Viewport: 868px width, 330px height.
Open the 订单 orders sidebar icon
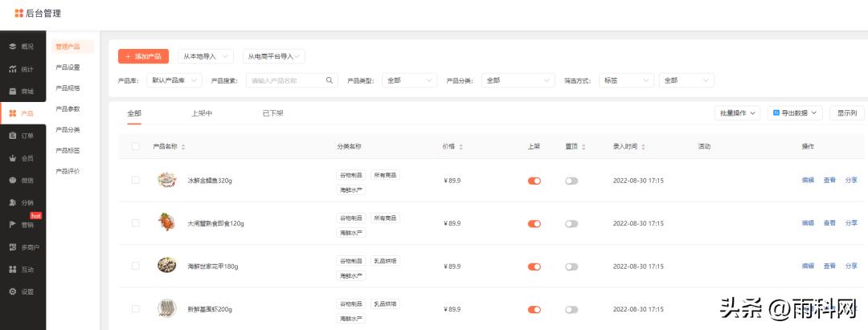[13, 136]
